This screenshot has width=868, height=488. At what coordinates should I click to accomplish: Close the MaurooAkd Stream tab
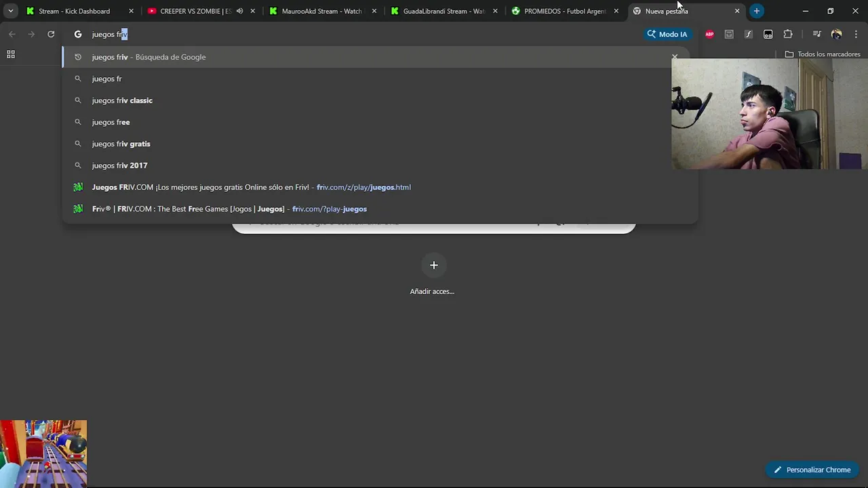pos(374,11)
